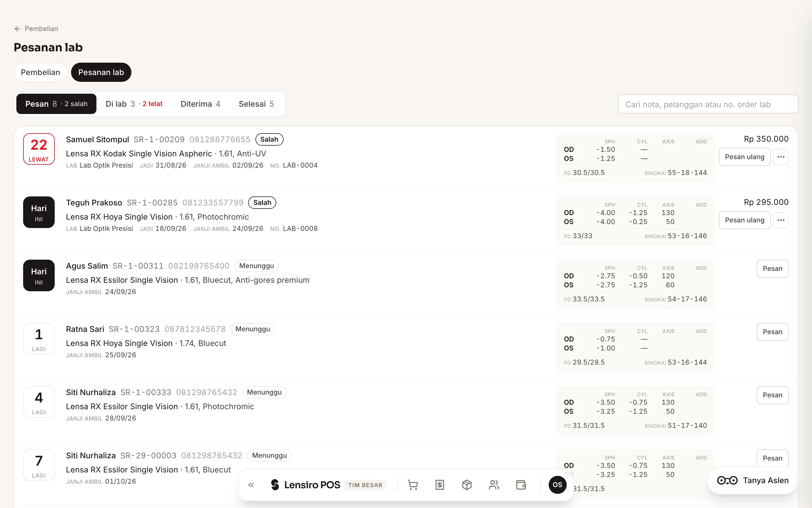Click Pesan button for Agus Salim
This screenshot has height=508, width=812.
(x=773, y=268)
